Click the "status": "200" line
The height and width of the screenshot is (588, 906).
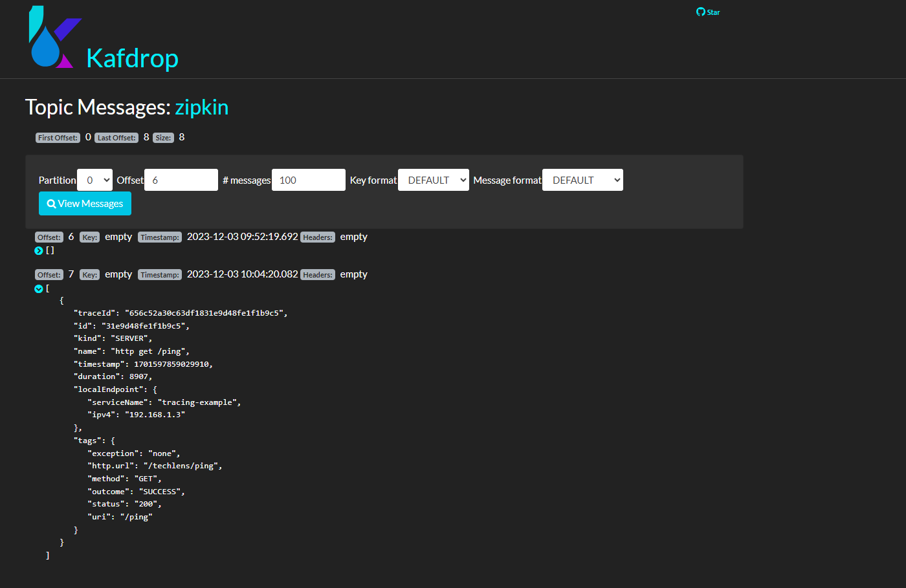coord(125,504)
